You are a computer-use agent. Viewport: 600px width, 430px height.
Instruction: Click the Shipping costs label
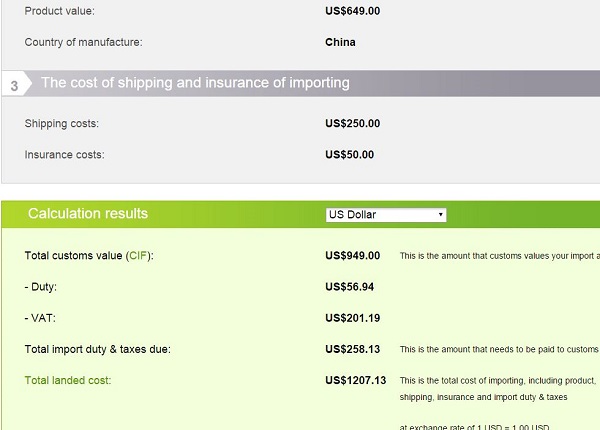(x=62, y=124)
